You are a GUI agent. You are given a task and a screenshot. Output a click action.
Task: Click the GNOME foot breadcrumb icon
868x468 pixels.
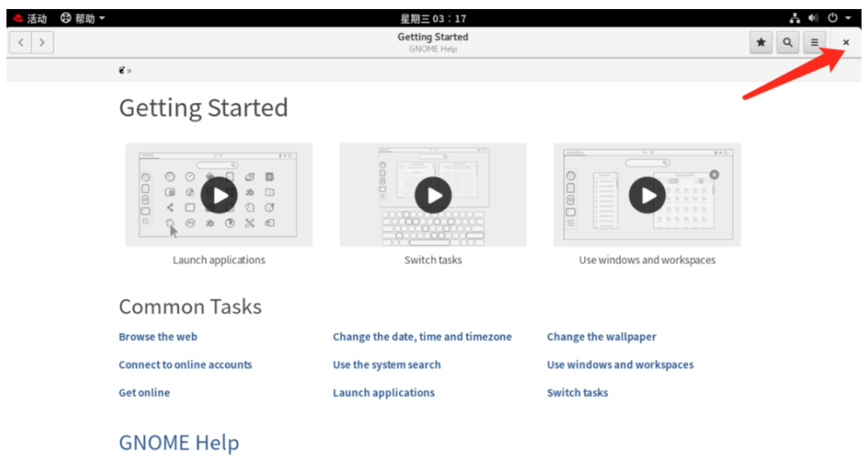pos(122,70)
